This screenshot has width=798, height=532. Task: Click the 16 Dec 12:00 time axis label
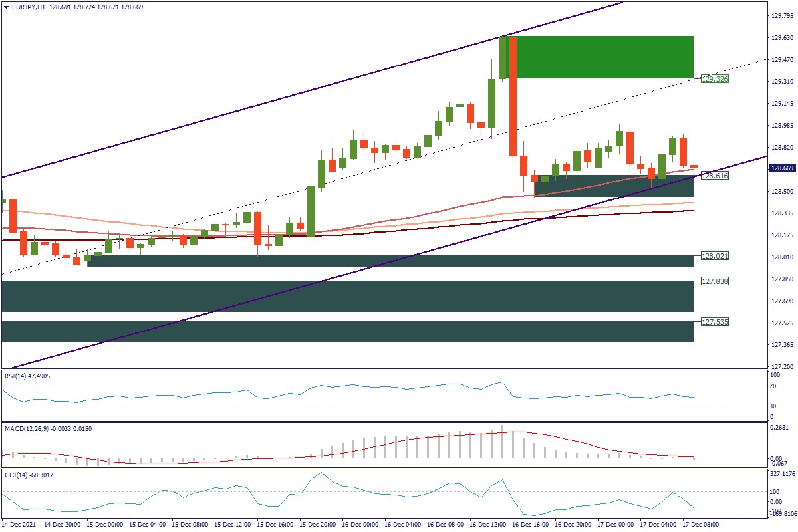pos(491,525)
